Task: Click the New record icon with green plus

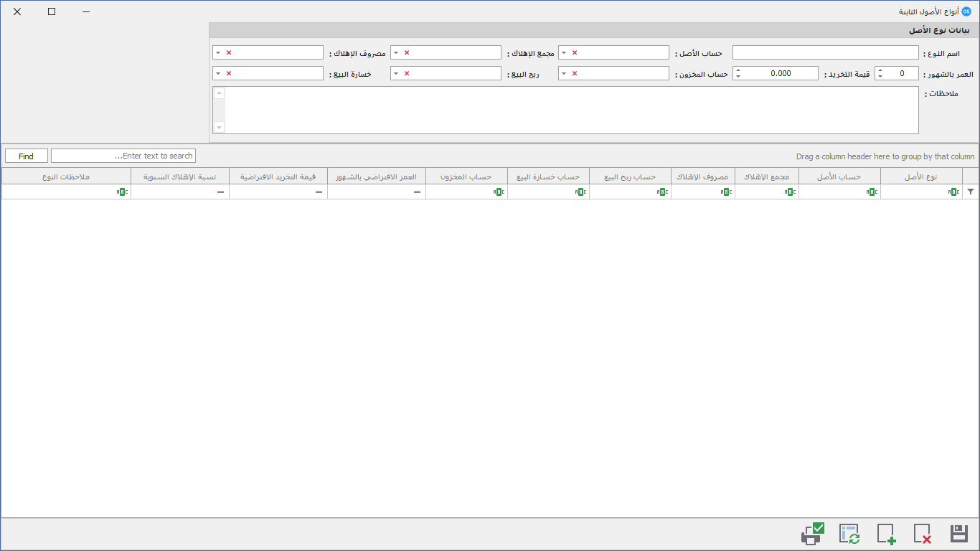Action: [887, 534]
